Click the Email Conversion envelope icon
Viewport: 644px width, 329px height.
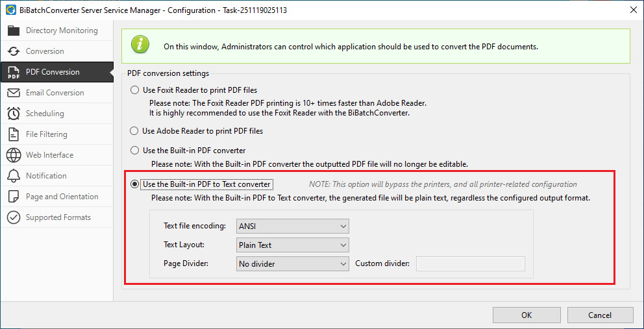[x=13, y=93]
